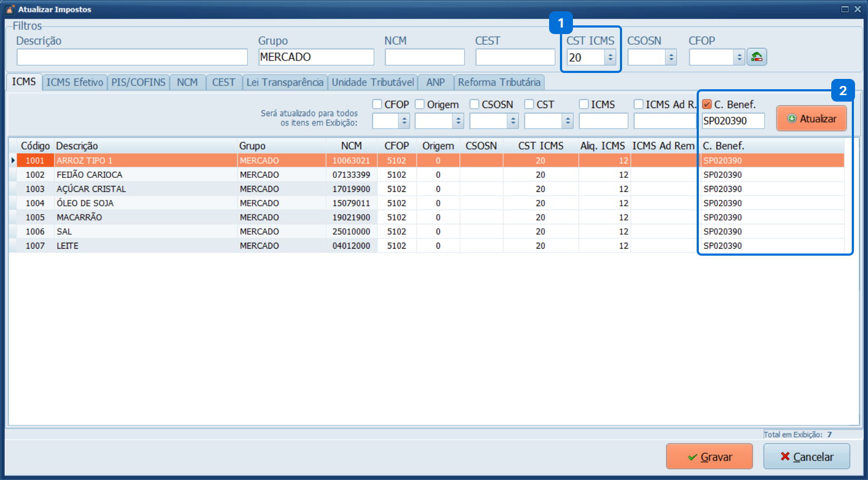
Task: Expand the CSOSN filter dropdown
Action: [x=671, y=57]
